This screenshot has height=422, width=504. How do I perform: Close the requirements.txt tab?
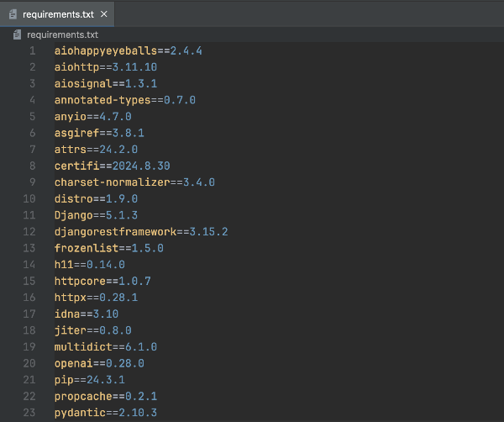click(104, 14)
